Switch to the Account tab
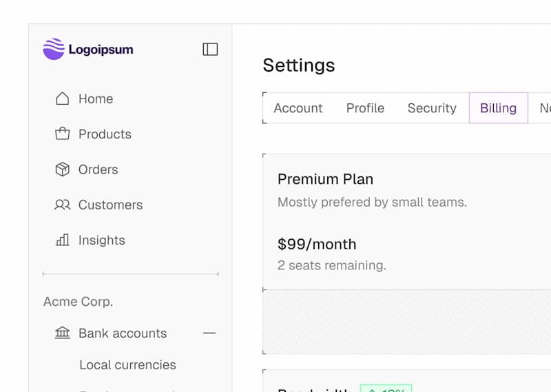Viewport: 551px width, 392px height. tap(298, 108)
